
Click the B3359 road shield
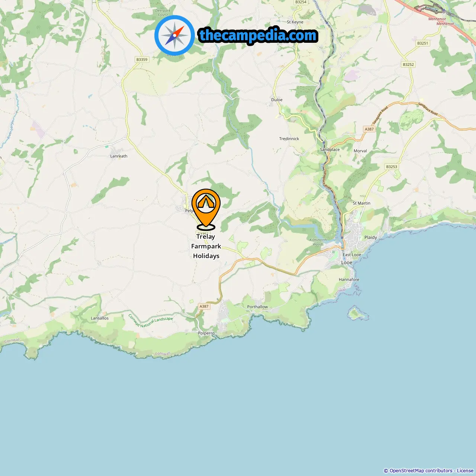pyautogui.click(x=142, y=59)
